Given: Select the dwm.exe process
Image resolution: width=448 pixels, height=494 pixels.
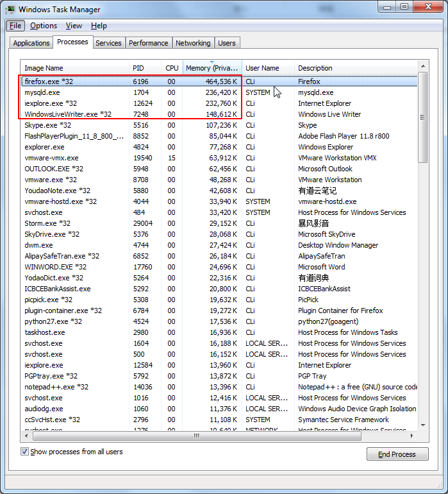Looking at the screenshot, I should point(219,245).
